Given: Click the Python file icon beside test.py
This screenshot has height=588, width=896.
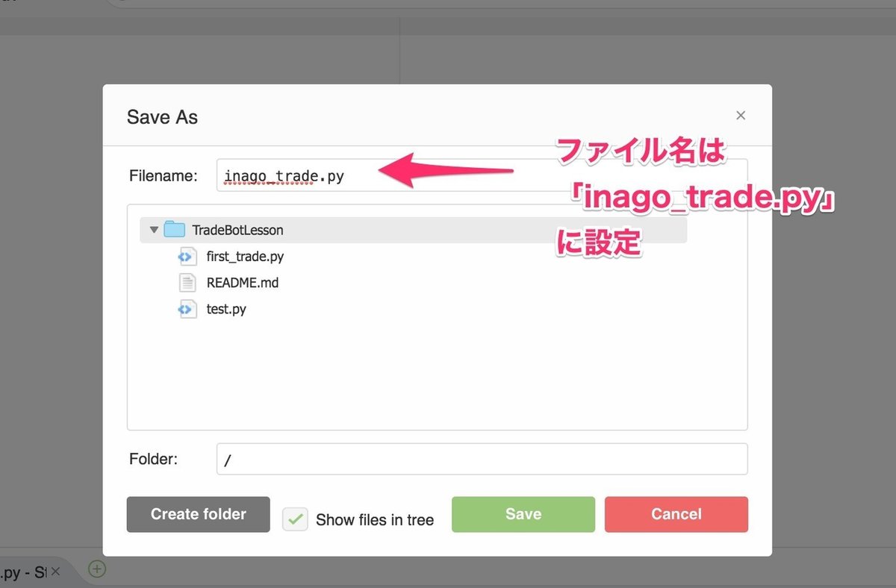Looking at the screenshot, I should (187, 308).
